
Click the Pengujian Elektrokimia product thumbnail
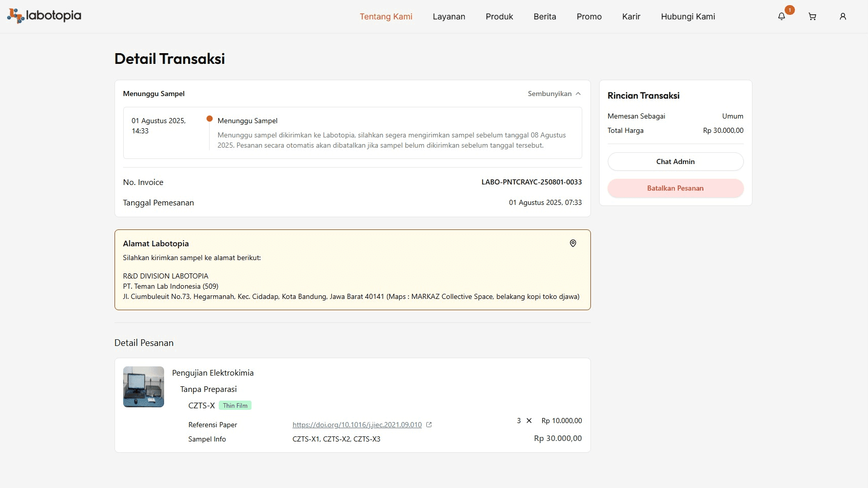(143, 387)
